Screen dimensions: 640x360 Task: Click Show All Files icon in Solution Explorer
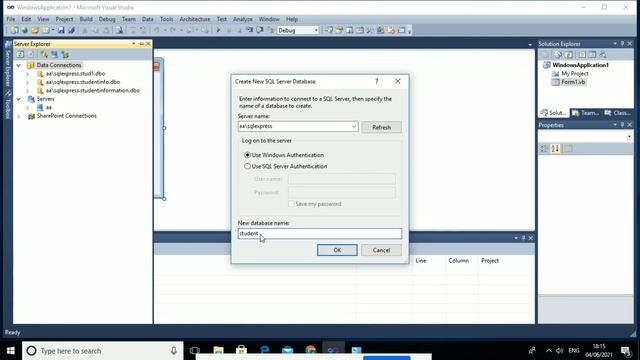[x=558, y=54]
